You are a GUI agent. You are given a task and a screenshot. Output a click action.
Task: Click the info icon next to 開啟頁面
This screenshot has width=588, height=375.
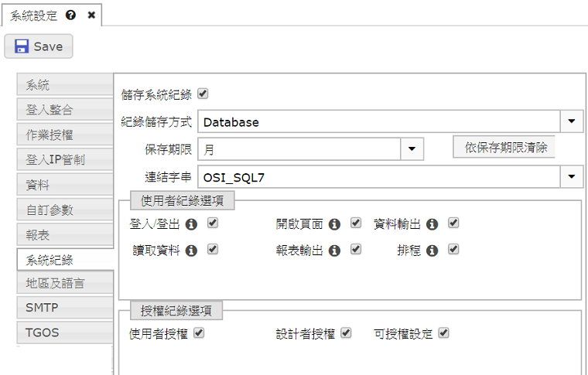click(334, 223)
